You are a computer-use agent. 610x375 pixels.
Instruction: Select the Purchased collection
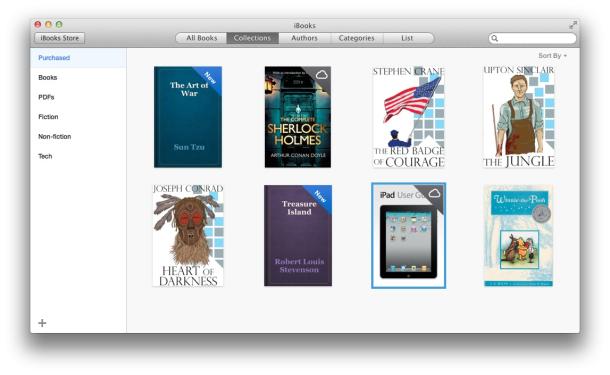click(x=78, y=58)
